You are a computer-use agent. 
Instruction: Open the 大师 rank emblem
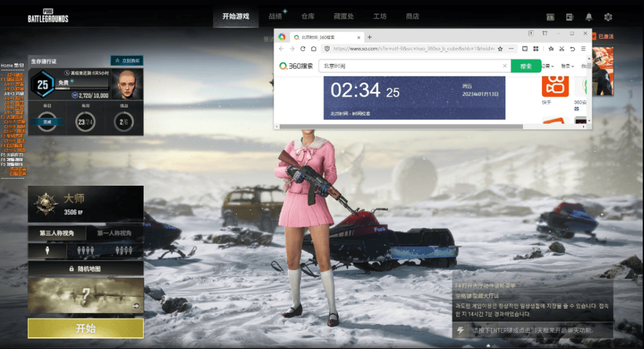point(45,204)
